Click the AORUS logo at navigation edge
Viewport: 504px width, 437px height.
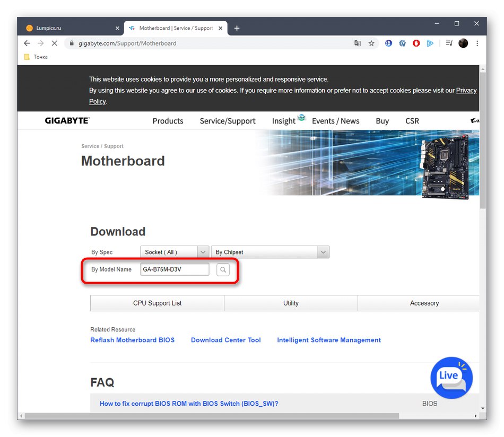[x=475, y=120]
